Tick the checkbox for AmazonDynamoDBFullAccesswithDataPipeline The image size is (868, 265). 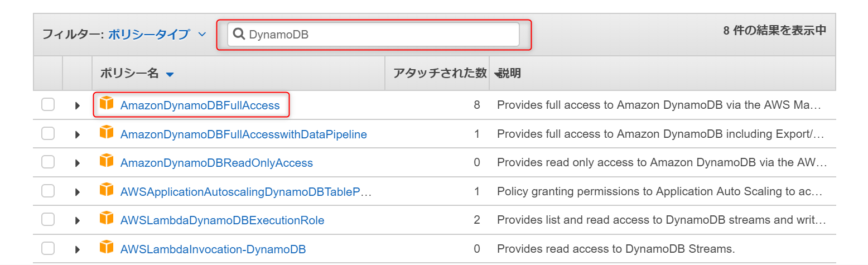(x=48, y=133)
